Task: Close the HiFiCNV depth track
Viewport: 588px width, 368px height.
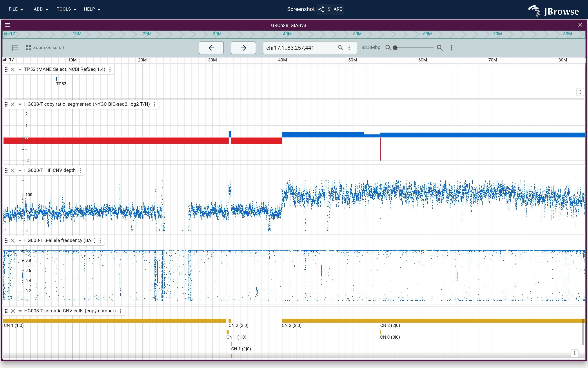Action: [x=13, y=171]
